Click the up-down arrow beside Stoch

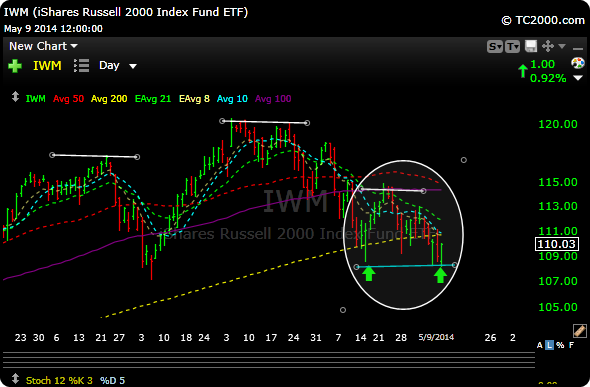(15, 379)
